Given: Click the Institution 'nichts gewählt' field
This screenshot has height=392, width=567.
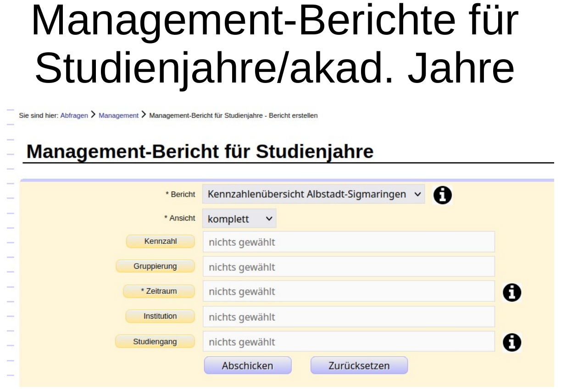Looking at the screenshot, I should (x=349, y=317).
